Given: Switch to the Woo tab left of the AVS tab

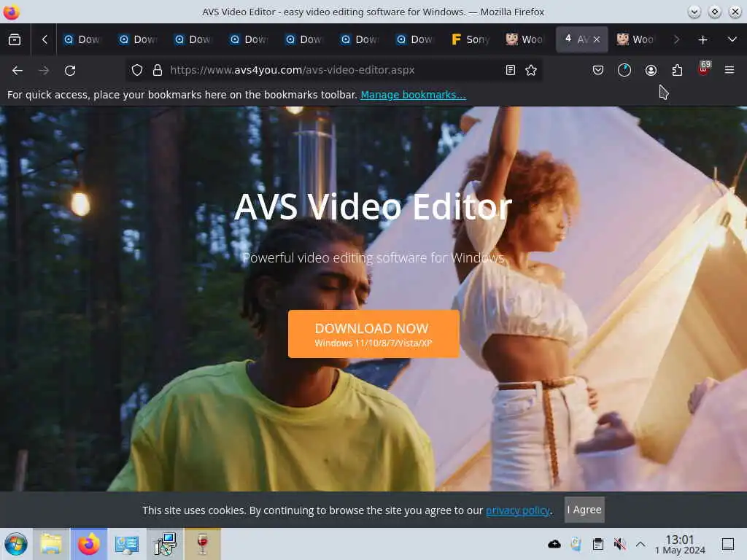Looking at the screenshot, I should 525,39.
